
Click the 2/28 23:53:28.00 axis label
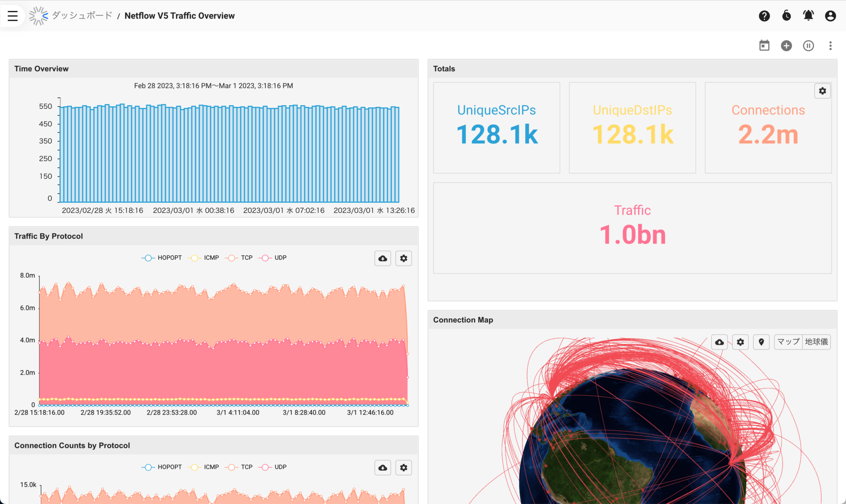pyautogui.click(x=172, y=412)
